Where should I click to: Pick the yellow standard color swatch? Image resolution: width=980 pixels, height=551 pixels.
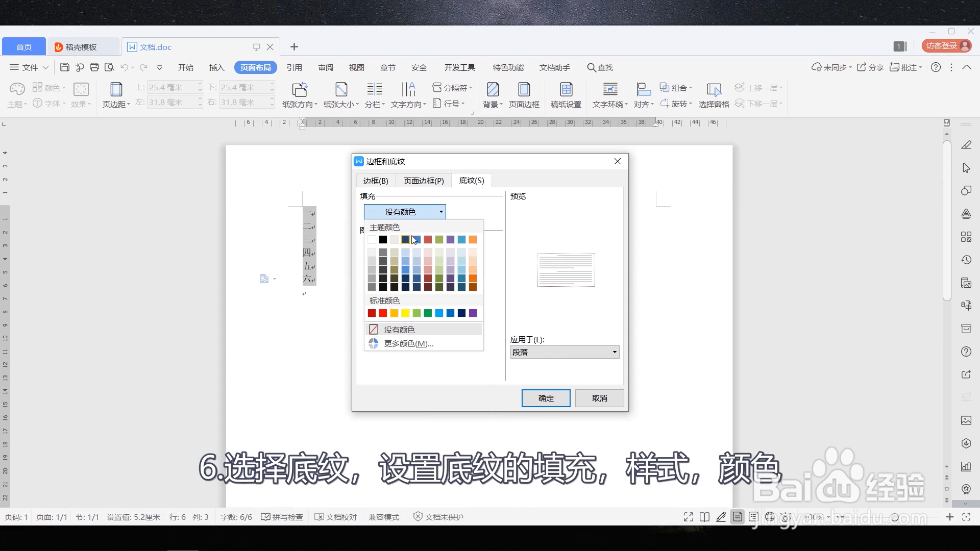(x=405, y=313)
